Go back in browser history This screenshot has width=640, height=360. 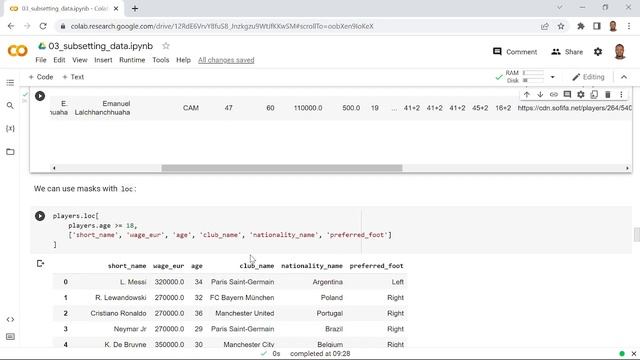click(x=11, y=26)
